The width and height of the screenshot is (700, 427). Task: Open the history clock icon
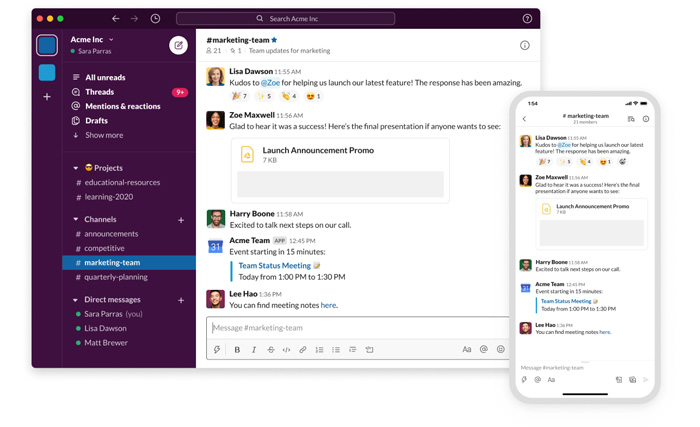pos(155,18)
